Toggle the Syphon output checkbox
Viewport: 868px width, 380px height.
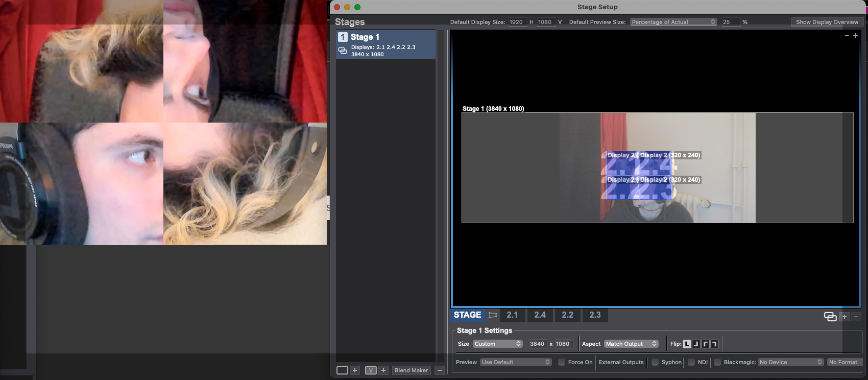coord(655,362)
